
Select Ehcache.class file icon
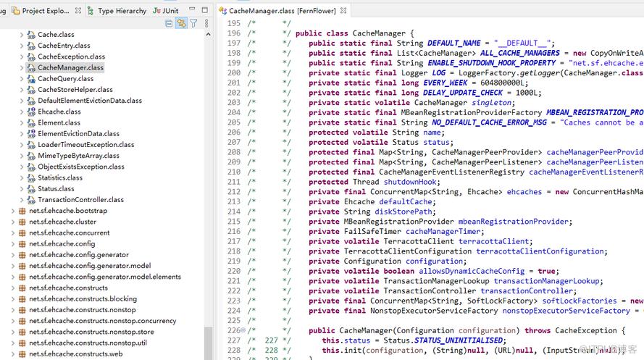[x=31, y=112]
